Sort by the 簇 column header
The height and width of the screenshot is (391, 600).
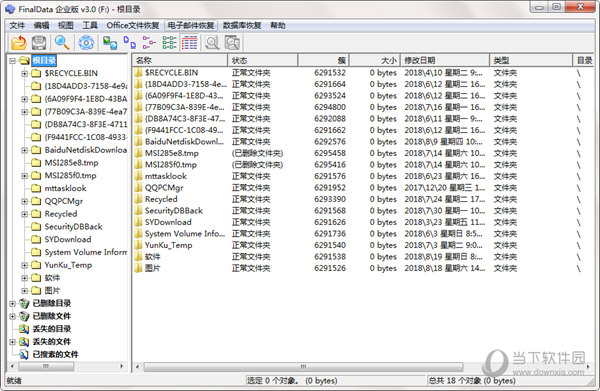pos(323,60)
